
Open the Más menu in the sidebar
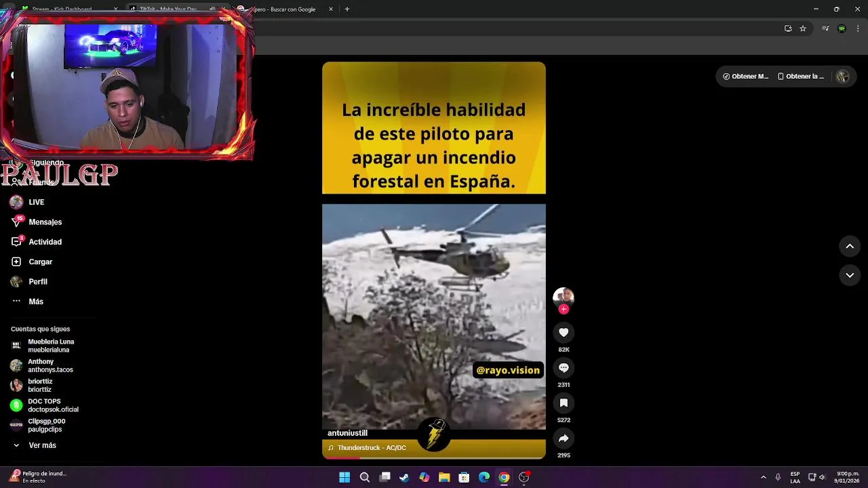(x=36, y=302)
